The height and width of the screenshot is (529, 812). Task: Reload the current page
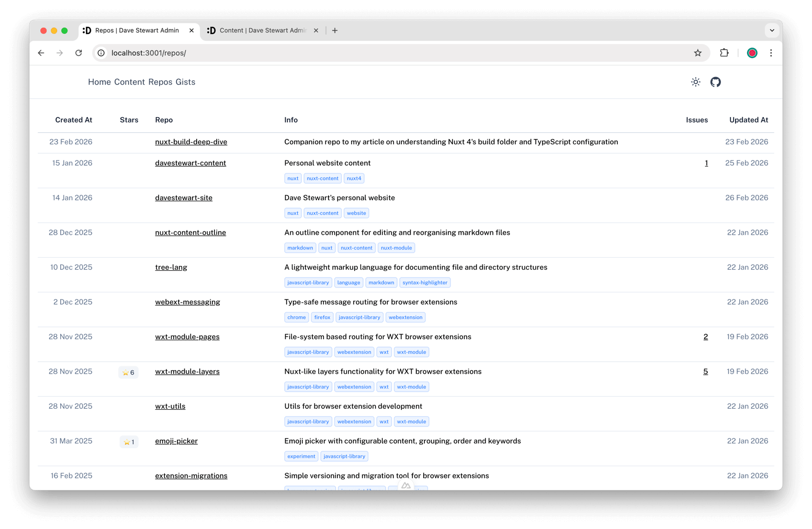[x=78, y=53]
